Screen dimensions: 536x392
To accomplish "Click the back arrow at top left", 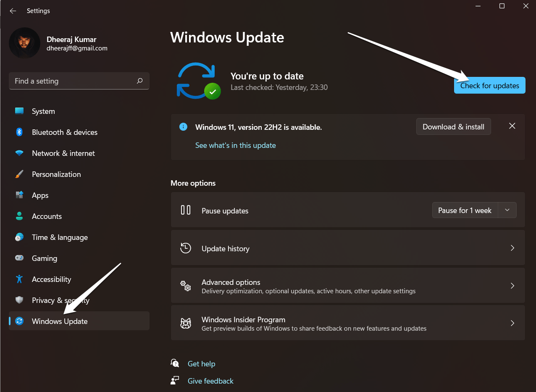I will (13, 11).
